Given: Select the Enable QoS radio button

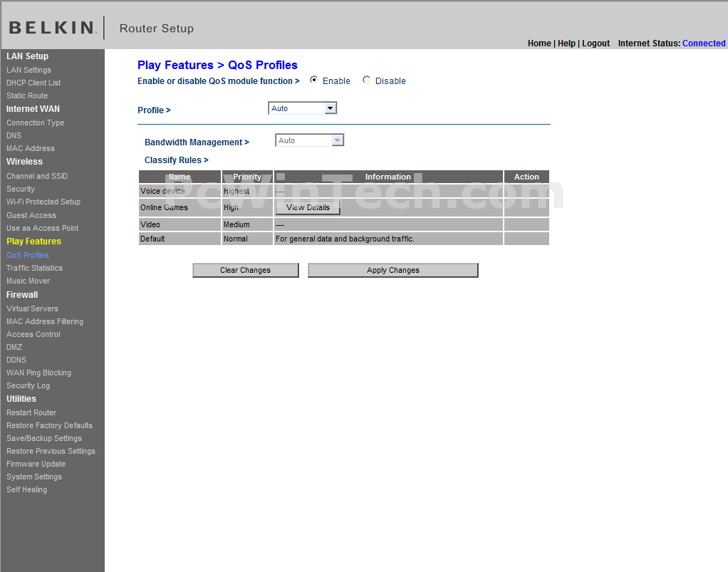Looking at the screenshot, I should 314,80.
